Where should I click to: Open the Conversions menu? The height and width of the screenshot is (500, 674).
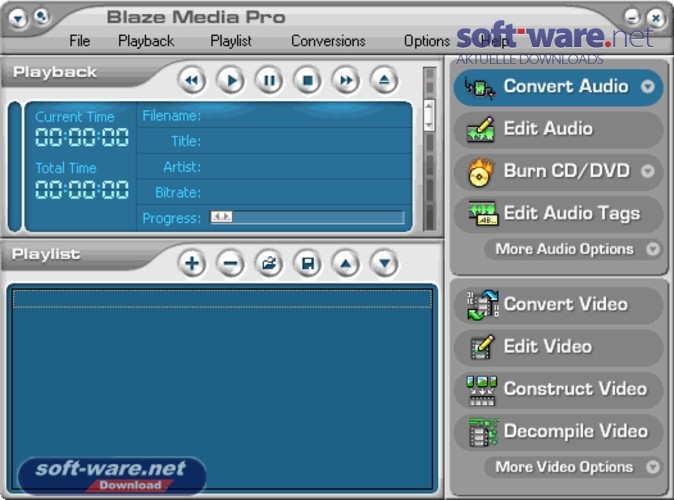point(328,41)
